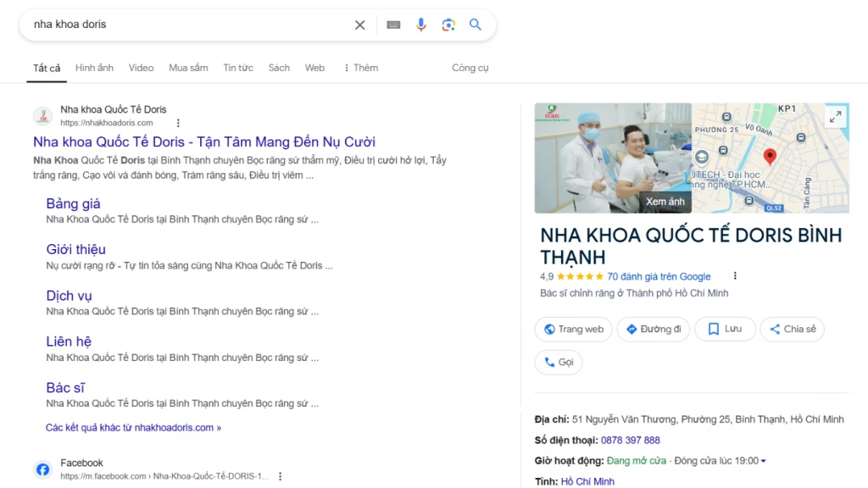The width and height of the screenshot is (868, 488).
Task: Switch to the Video tab
Action: coord(141,68)
